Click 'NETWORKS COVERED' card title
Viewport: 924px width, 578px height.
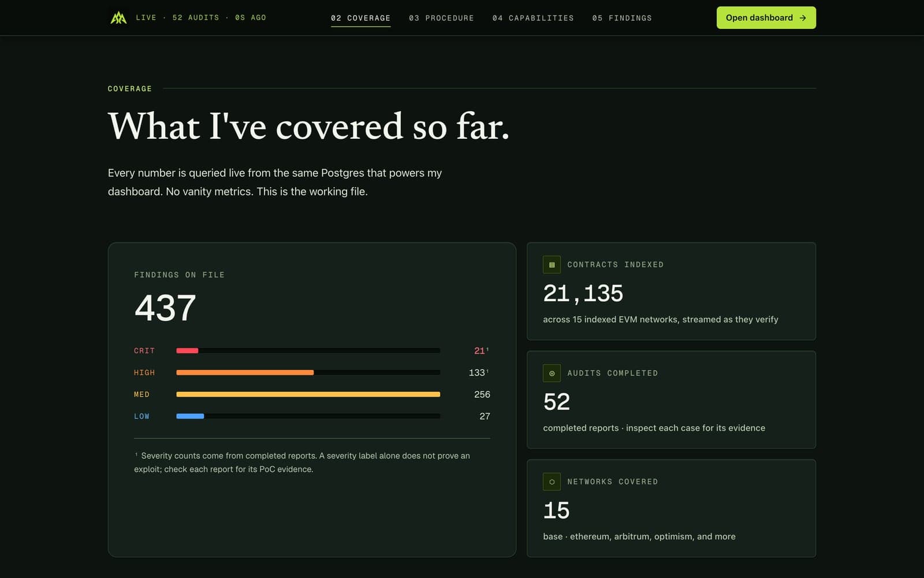612,482
